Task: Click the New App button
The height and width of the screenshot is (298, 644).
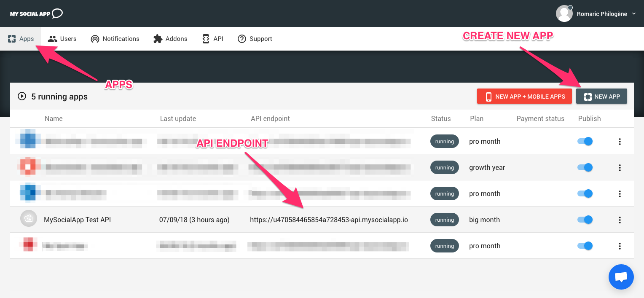Action: [601, 96]
